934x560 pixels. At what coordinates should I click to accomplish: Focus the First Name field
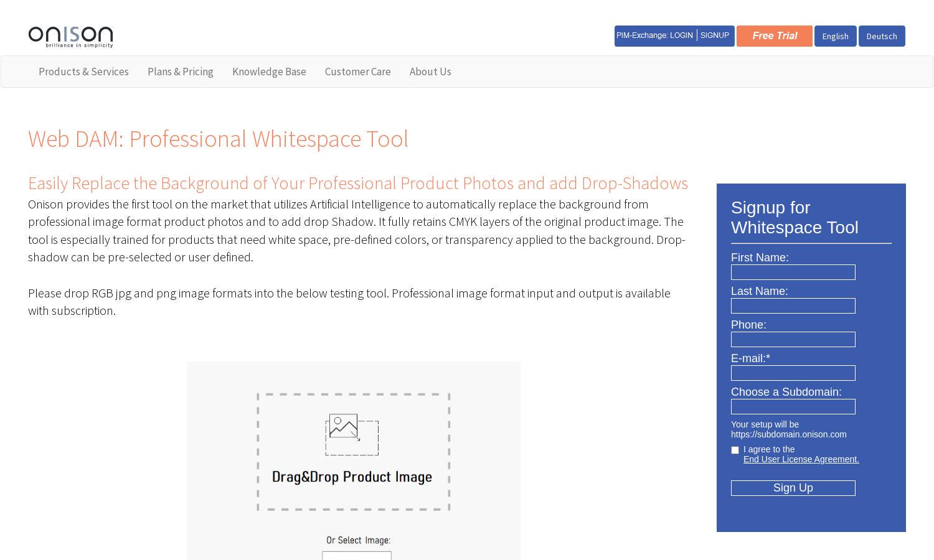pos(793,272)
